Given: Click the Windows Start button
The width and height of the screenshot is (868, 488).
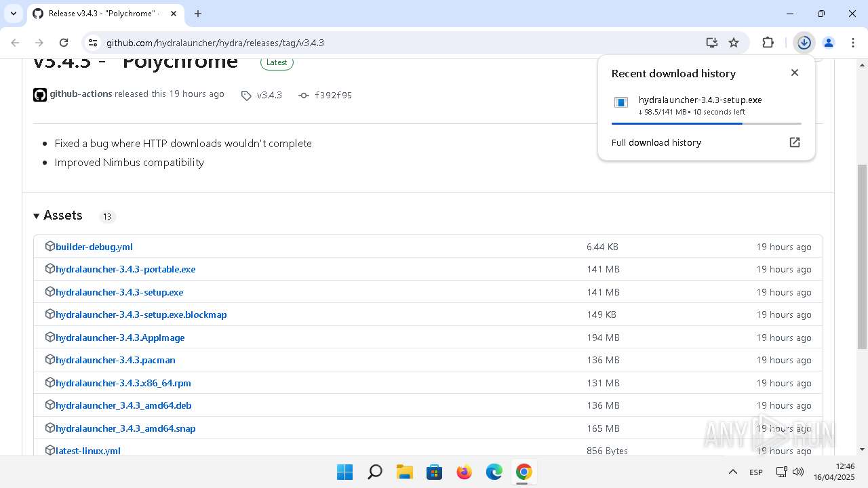Looking at the screenshot, I should click(345, 472).
